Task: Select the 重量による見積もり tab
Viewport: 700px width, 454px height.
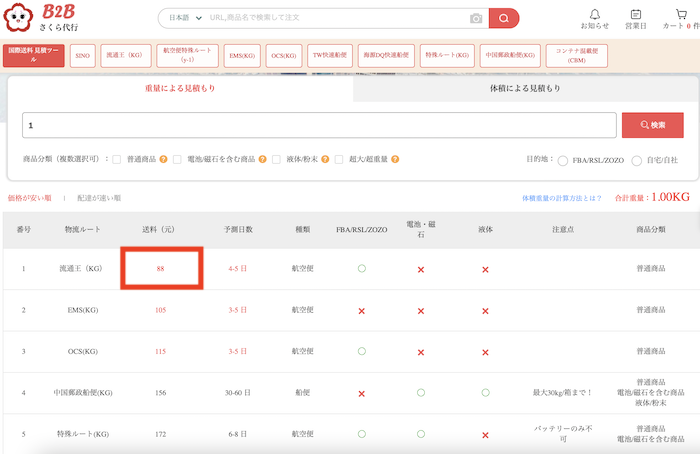Action: tap(180, 89)
